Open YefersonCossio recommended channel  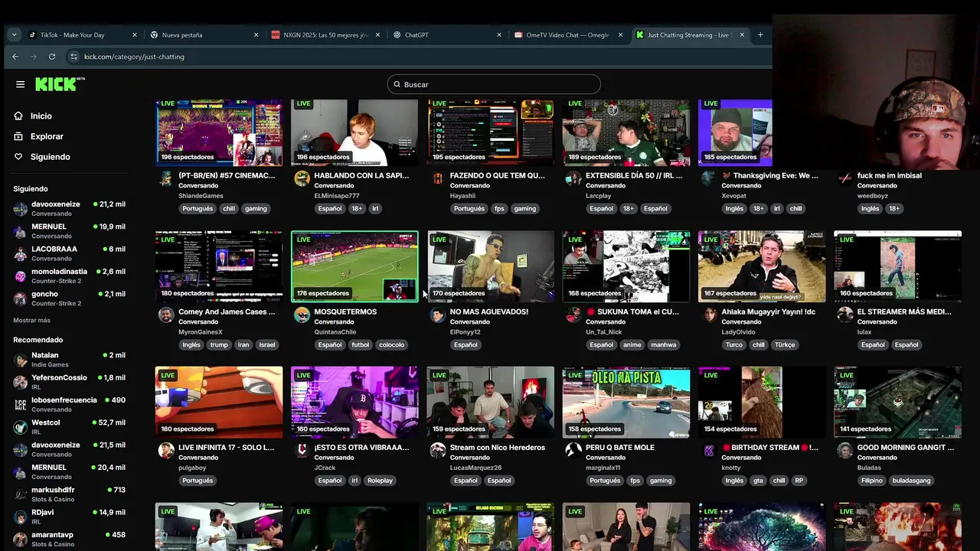click(69, 382)
